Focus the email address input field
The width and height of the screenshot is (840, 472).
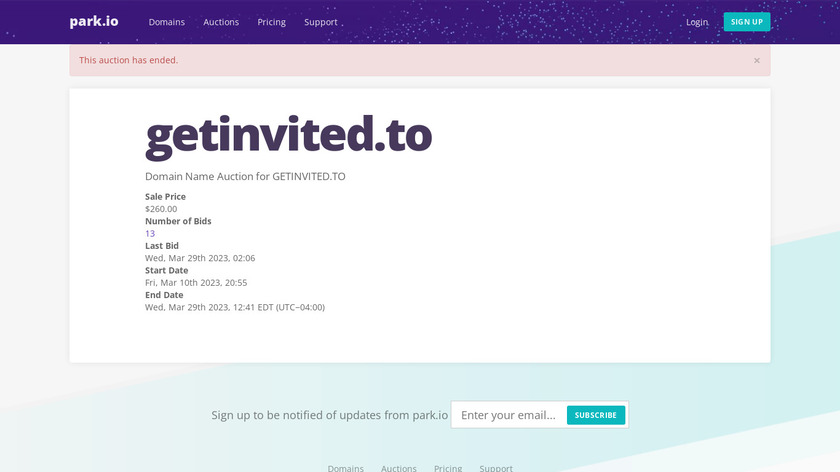coord(508,415)
